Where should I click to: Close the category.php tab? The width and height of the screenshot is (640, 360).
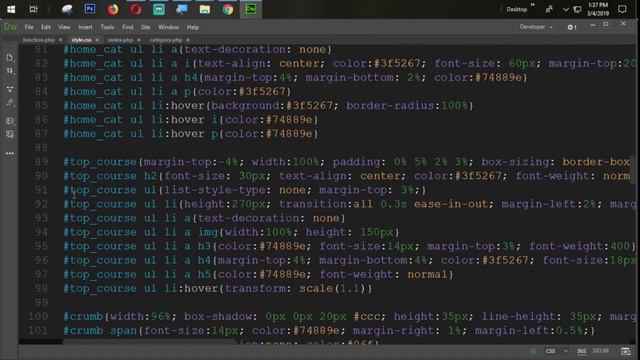click(x=188, y=40)
